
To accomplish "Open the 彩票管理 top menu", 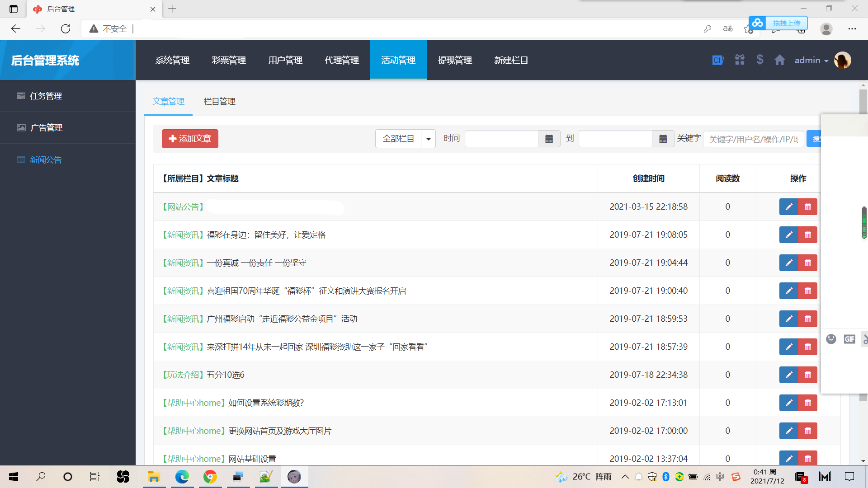I will click(229, 60).
